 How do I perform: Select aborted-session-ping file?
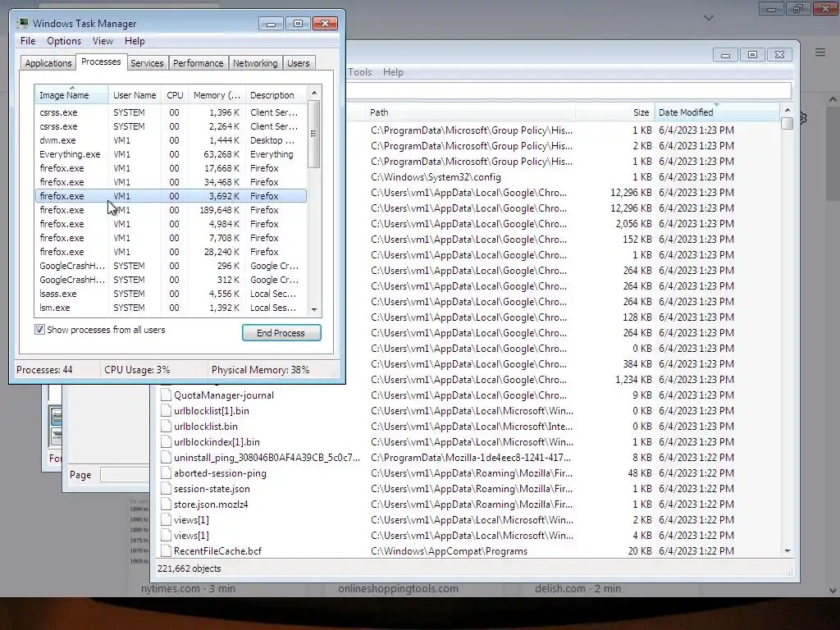point(220,473)
